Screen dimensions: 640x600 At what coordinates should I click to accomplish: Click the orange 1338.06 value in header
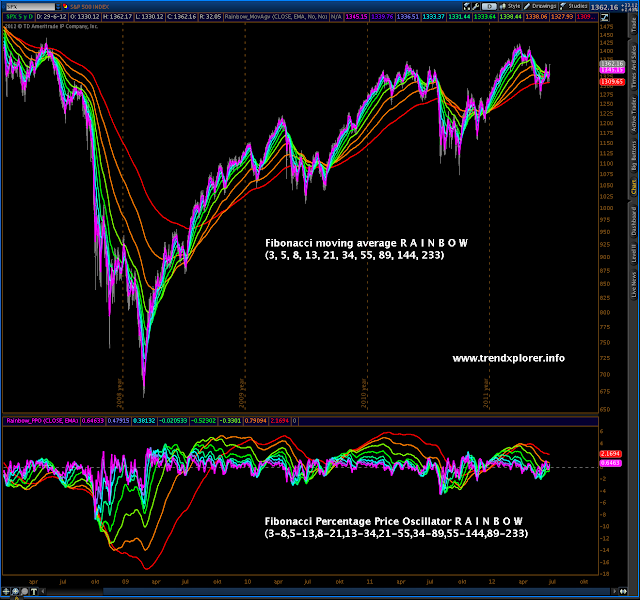pos(536,17)
